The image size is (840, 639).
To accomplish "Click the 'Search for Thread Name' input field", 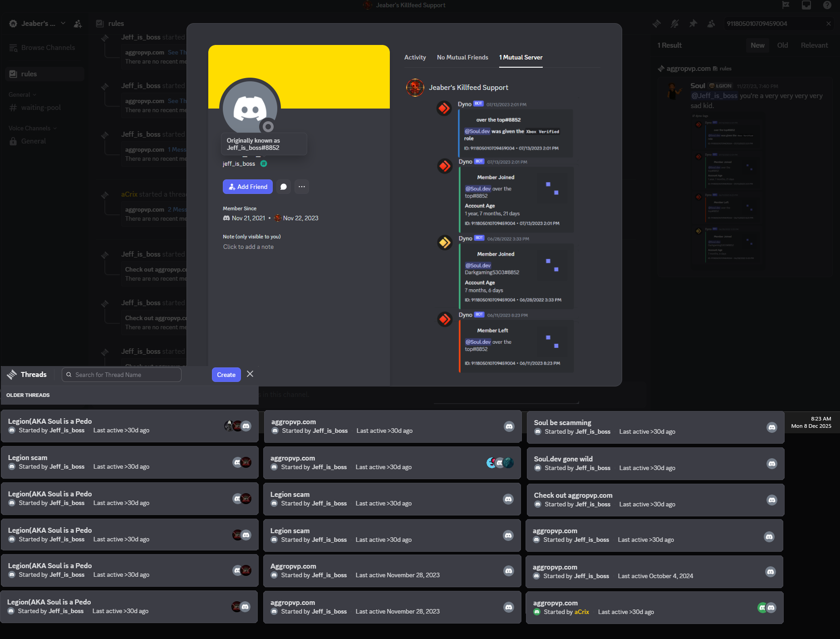I will (x=122, y=375).
